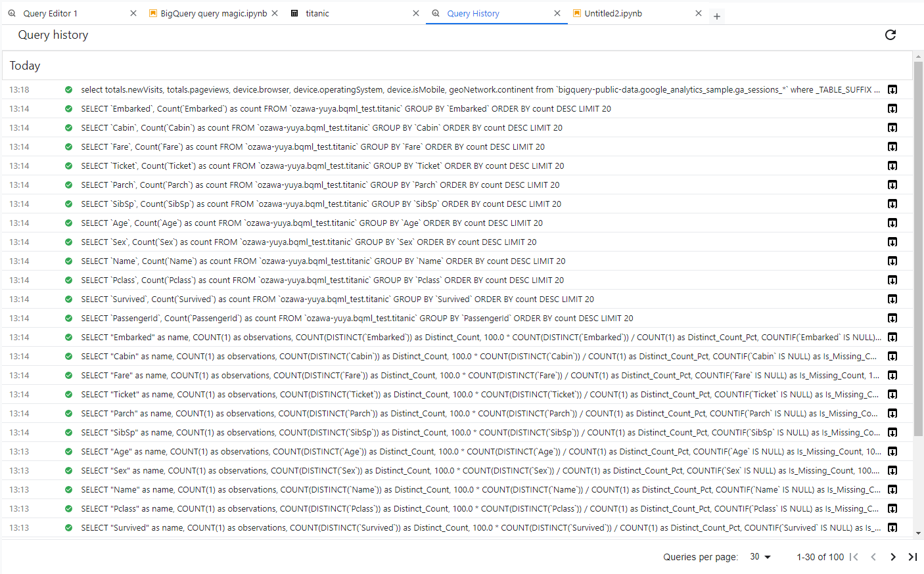Go to the next page of queries

pyautogui.click(x=893, y=556)
